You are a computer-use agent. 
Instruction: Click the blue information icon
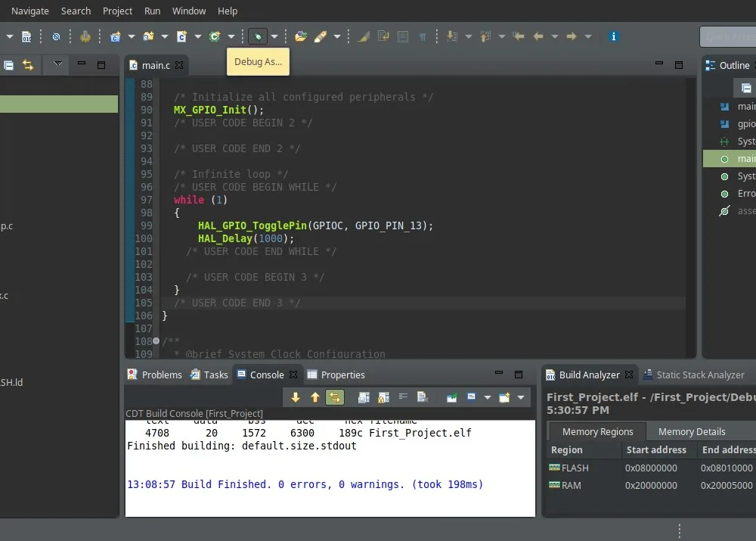(x=613, y=36)
